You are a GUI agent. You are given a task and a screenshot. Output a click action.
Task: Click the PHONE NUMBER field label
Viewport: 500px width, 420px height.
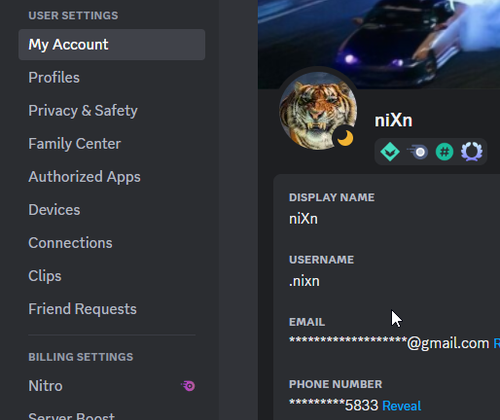pos(335,384)
